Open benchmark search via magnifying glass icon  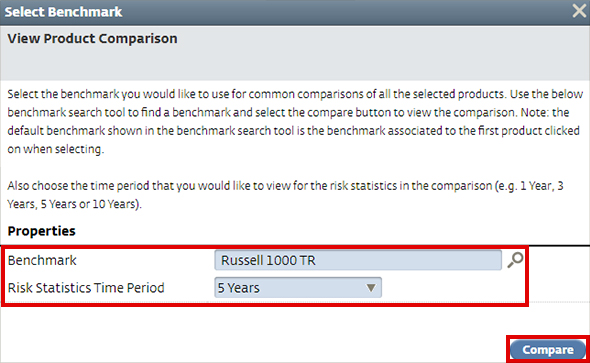click(515, 260)
